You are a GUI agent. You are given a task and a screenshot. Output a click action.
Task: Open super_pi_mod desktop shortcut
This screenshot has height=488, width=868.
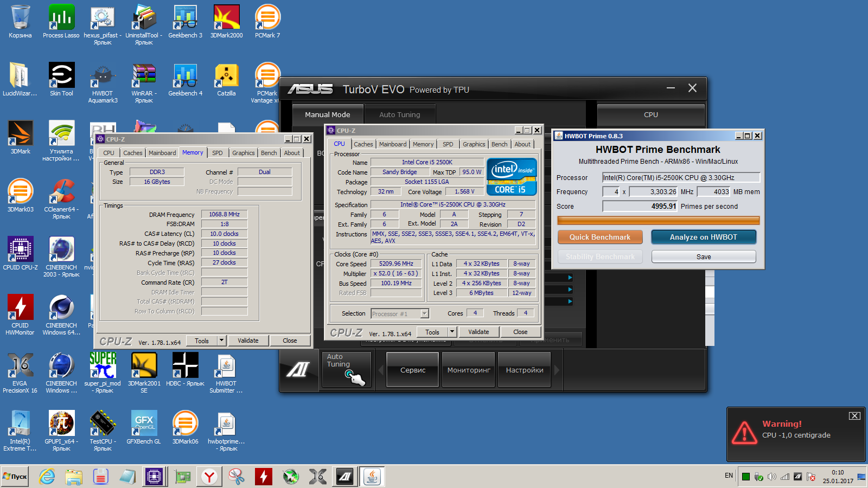tap(103, 373)
